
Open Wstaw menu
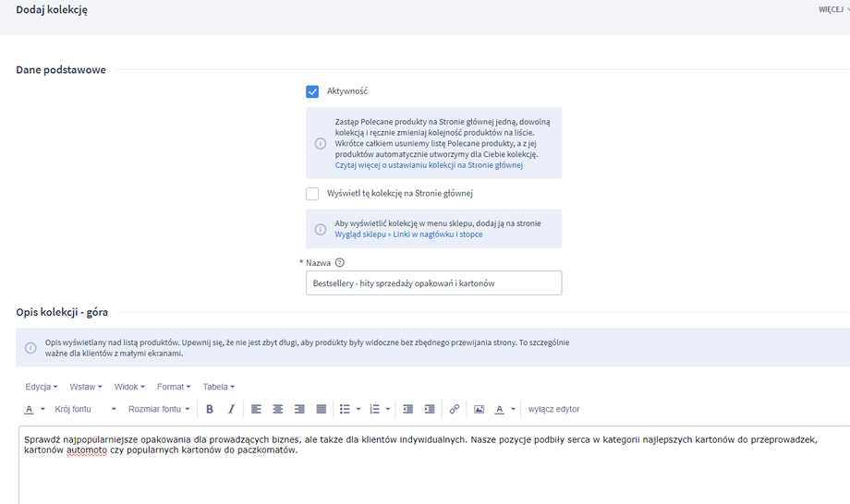point(86,387)
